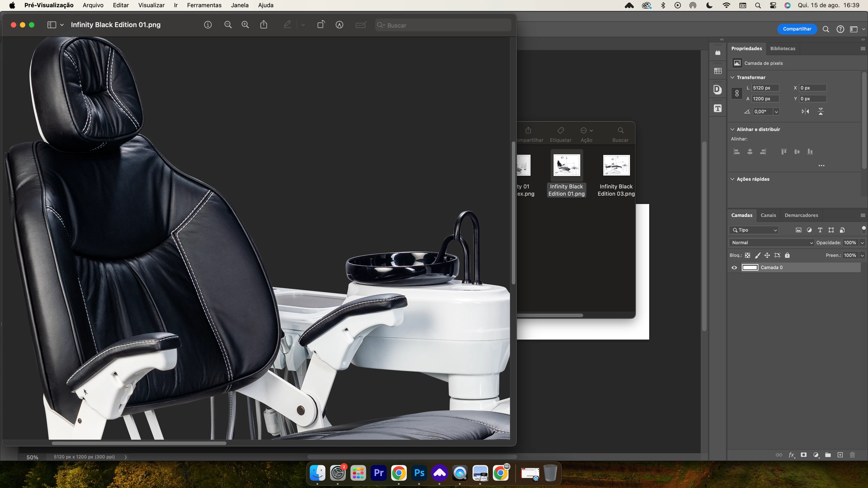868x488 pixels.
Task: Click the trash icon to delete layer
Action: (852, 455)
